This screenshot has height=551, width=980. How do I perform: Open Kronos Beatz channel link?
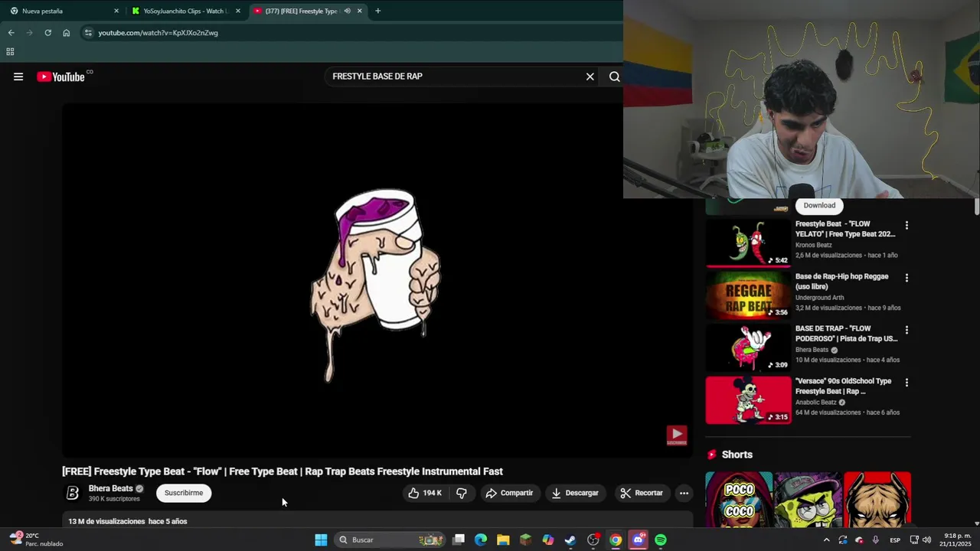point(814,245)
